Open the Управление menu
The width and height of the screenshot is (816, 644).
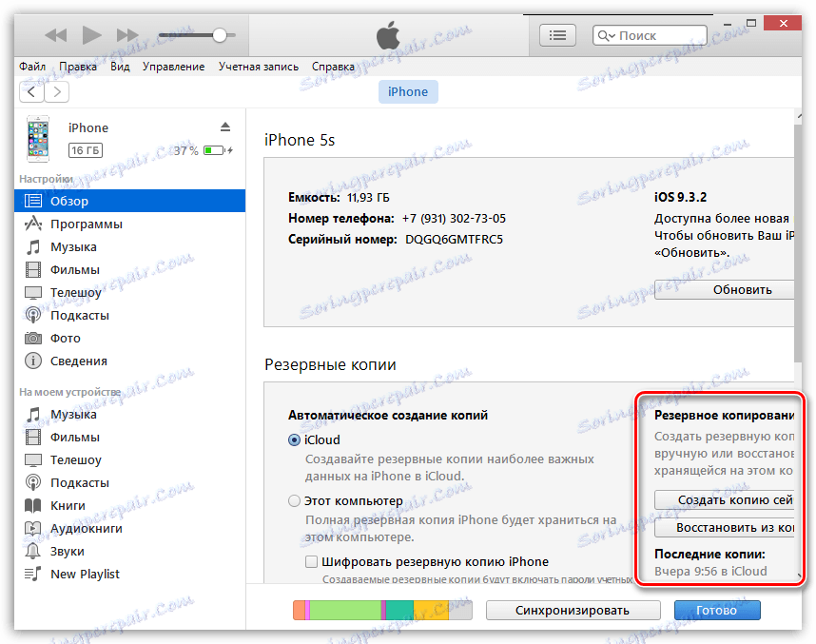click(x=173, y=67)
